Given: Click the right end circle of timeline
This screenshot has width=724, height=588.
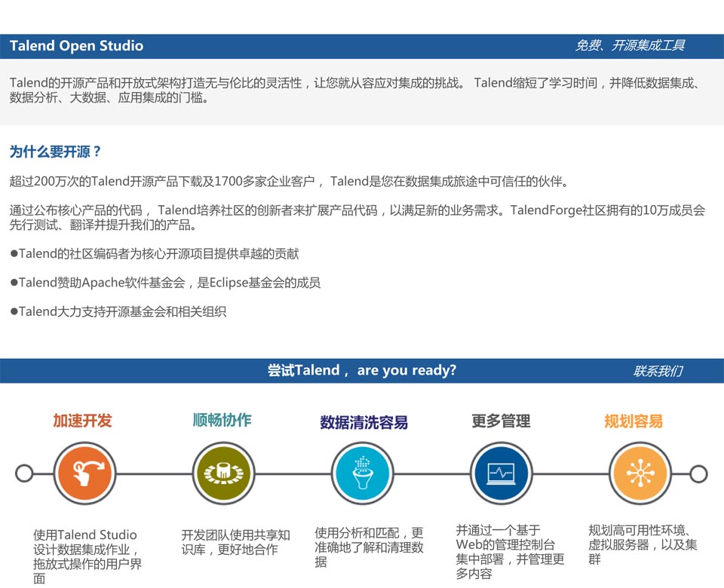Looking at the screenshot, I should tap(698, 473).
